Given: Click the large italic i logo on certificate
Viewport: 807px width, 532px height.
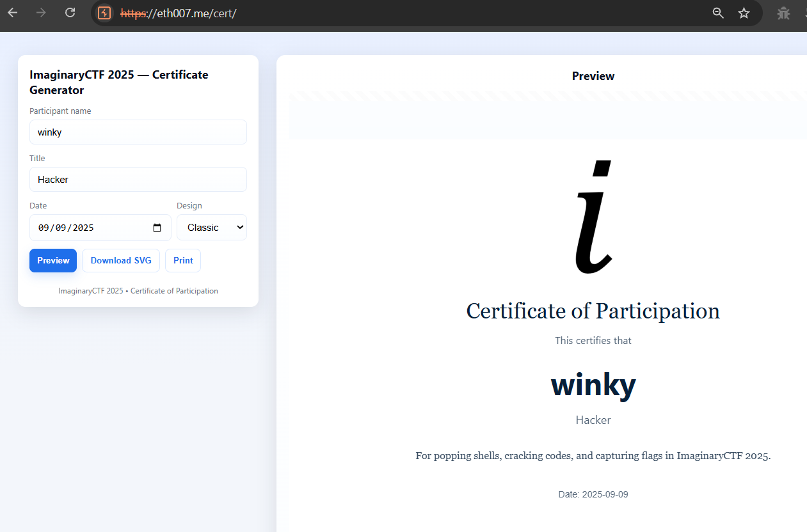Looking at the screenshot, I should [593, 216].
